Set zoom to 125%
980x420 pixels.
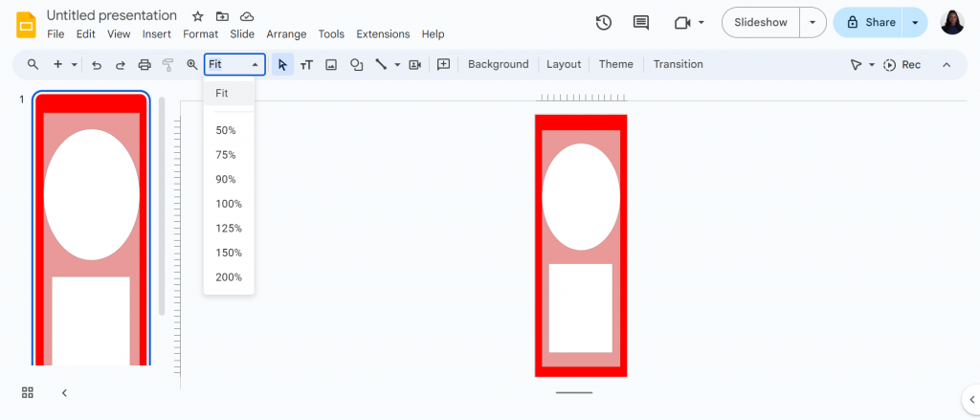[229, 228]
